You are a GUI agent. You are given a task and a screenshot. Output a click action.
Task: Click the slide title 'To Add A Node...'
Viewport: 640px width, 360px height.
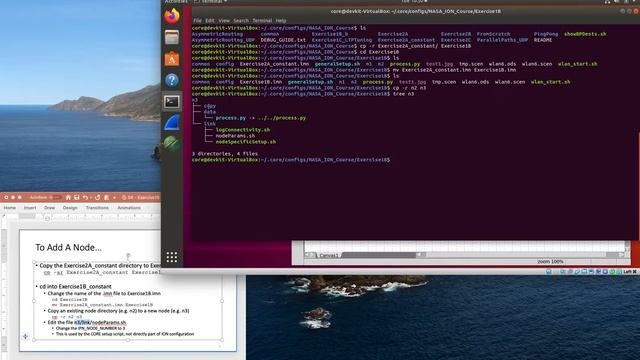(68, 247)
